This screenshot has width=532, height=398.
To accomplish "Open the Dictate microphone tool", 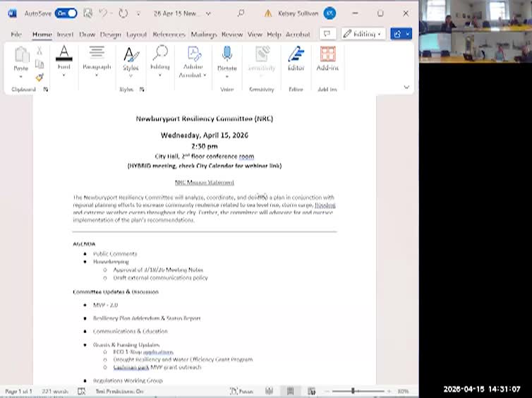I will [x=226, y=58].
